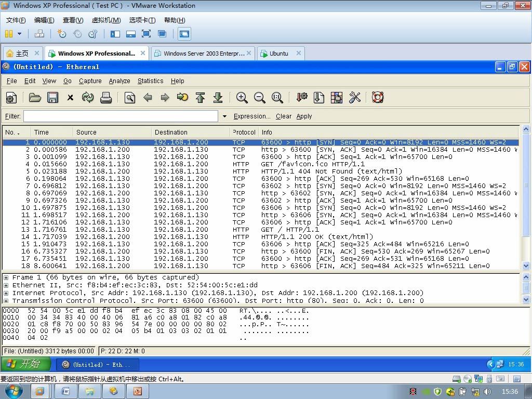Click the Clear filter button

click(284, 116)
